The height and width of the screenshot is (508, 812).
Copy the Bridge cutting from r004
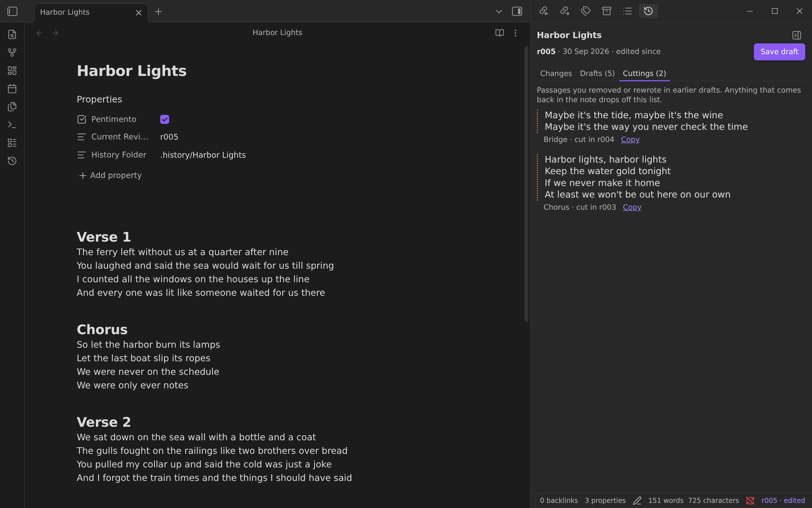(x=630, y=139)
